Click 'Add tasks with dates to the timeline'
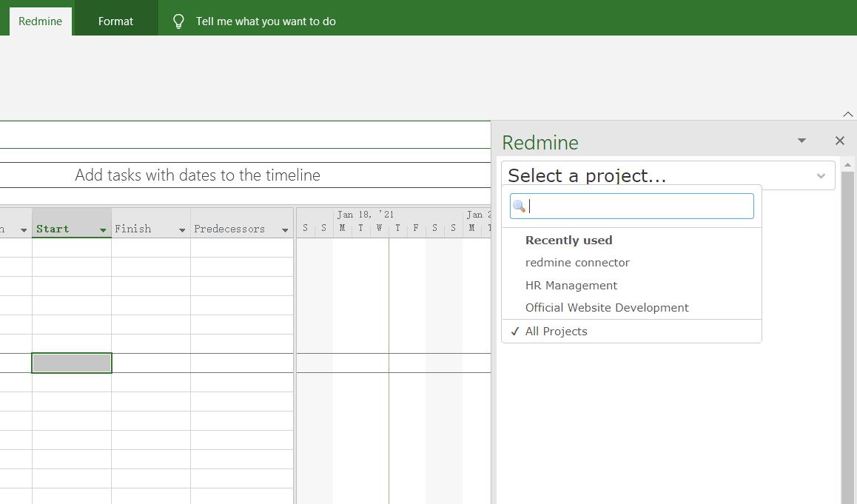The image size is (857, 504). (198, 175)
